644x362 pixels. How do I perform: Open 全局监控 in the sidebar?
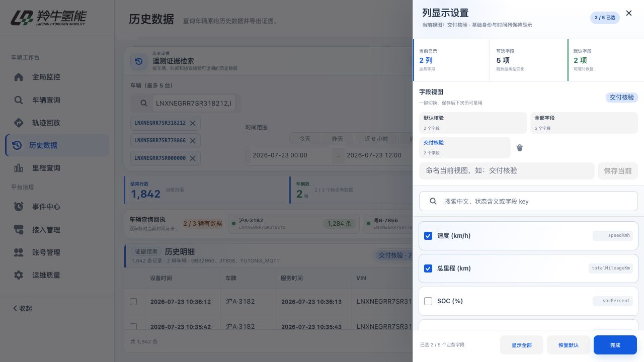coord(57,77)
